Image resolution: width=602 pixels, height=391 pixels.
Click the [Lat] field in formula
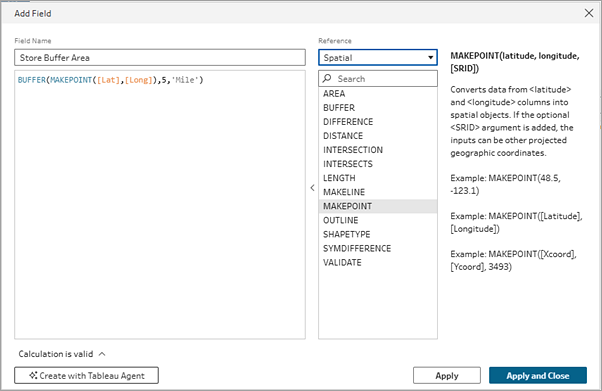click(108, 80)
